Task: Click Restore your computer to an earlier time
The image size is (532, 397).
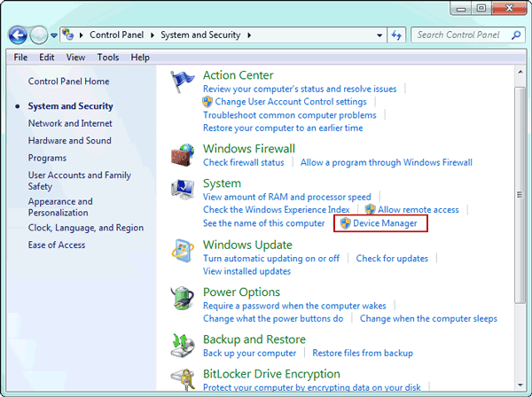Action: pyautogui.click(x=283, y=128)
